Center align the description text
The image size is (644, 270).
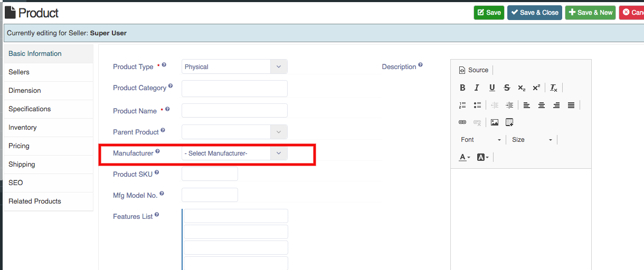click(541, 105)
